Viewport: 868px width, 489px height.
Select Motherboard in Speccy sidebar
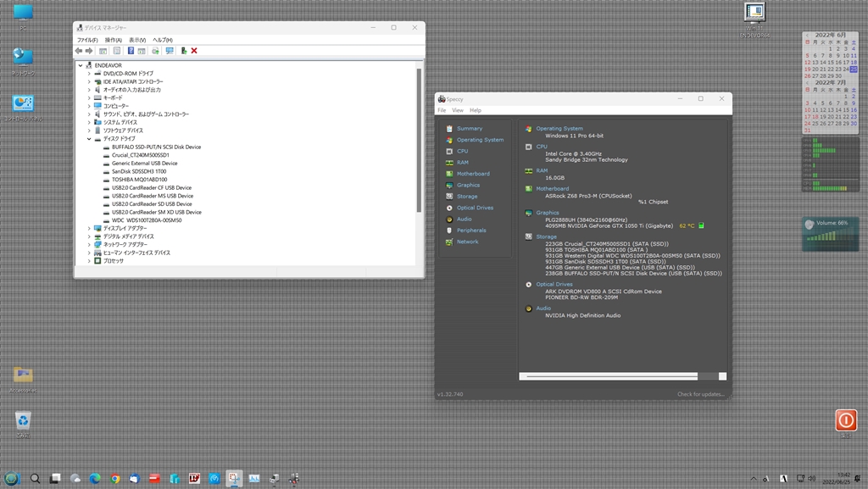pos(472,174)
